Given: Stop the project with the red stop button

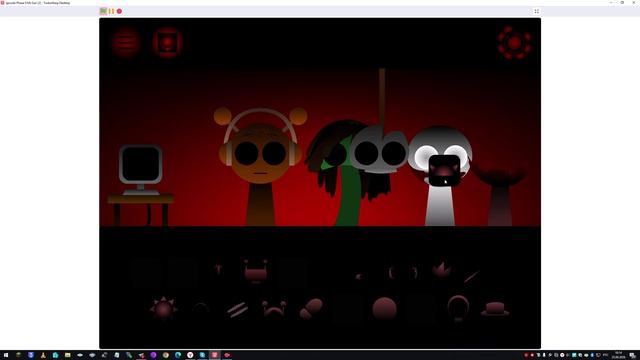Looking at the screenshot, I should tap(119, 11).
